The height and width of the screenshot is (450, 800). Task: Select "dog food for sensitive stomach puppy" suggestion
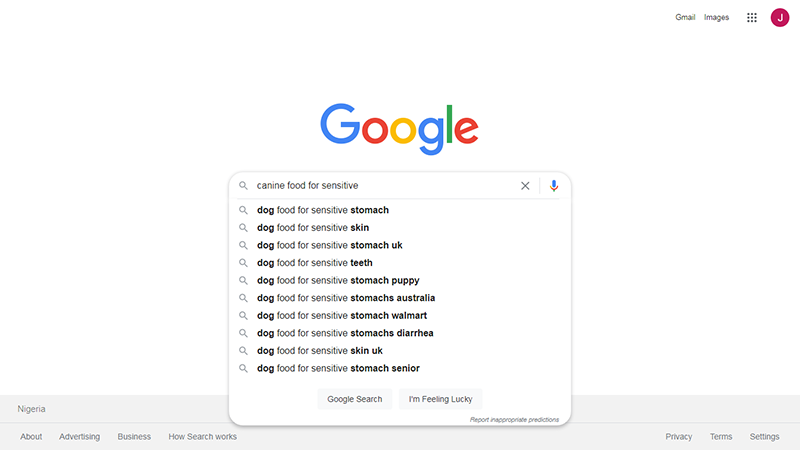click(338, 280)
